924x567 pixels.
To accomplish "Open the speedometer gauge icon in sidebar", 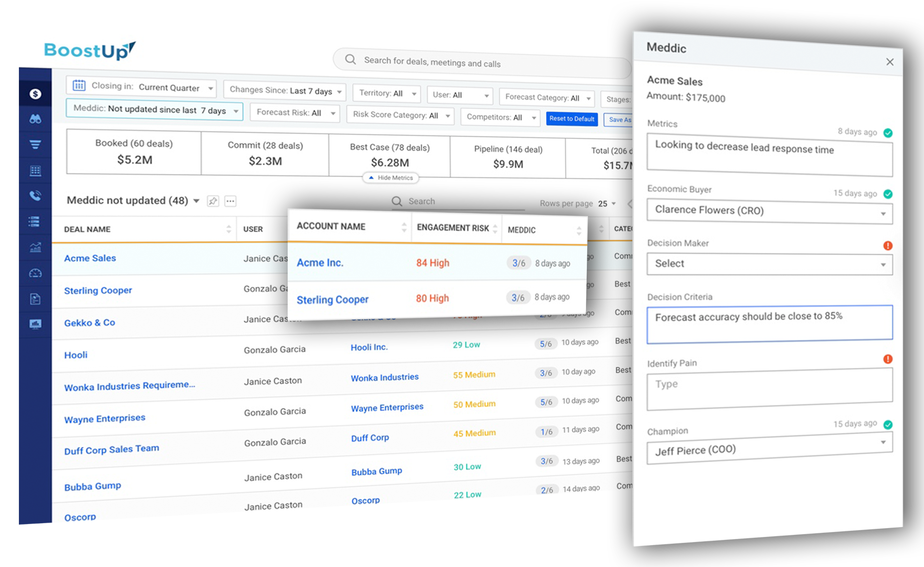I will coord(35,273).
